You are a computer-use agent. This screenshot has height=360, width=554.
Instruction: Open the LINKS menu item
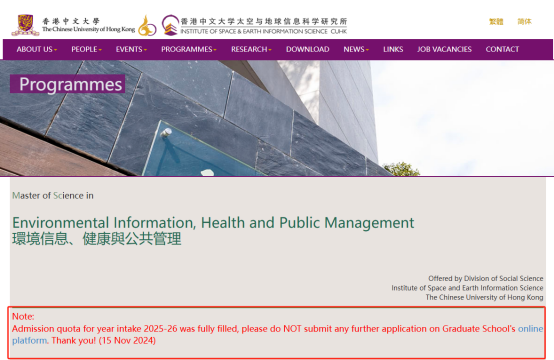click(393, 49)
